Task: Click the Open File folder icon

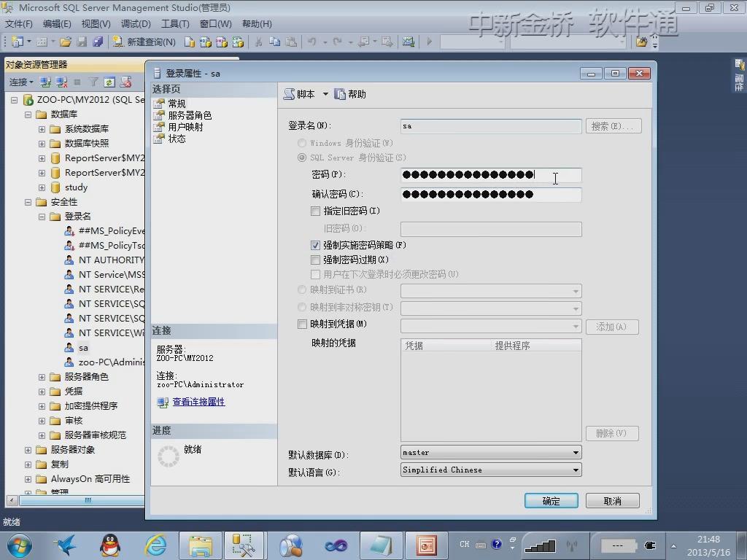Action: pos(66,42)
